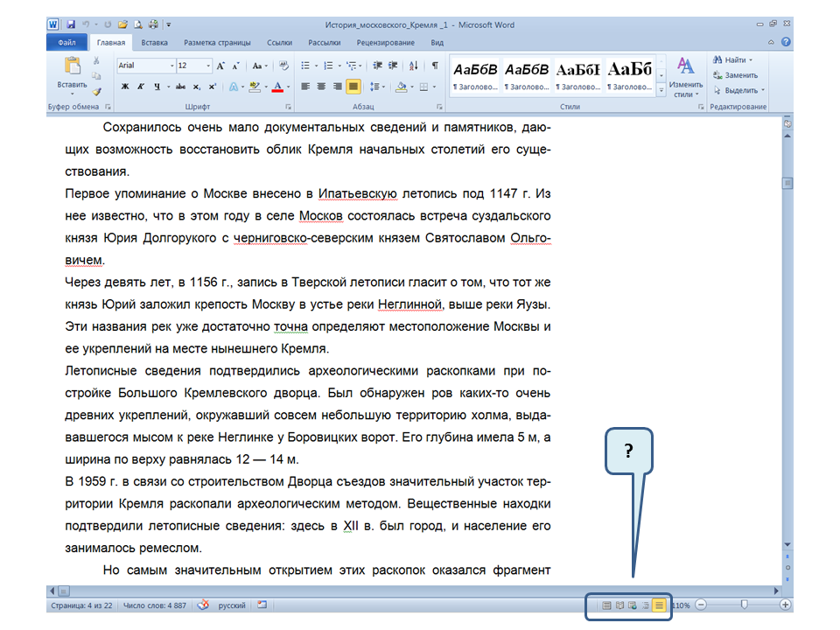This screenshot has width=840, height=630.
Task: Open the Вставка ribbon tab
Action: point(155,42)
